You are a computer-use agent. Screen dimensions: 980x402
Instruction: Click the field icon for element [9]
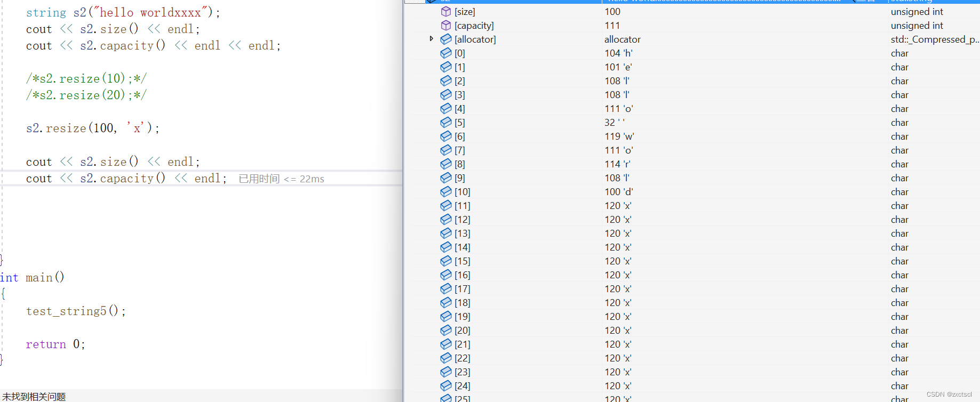446,178
